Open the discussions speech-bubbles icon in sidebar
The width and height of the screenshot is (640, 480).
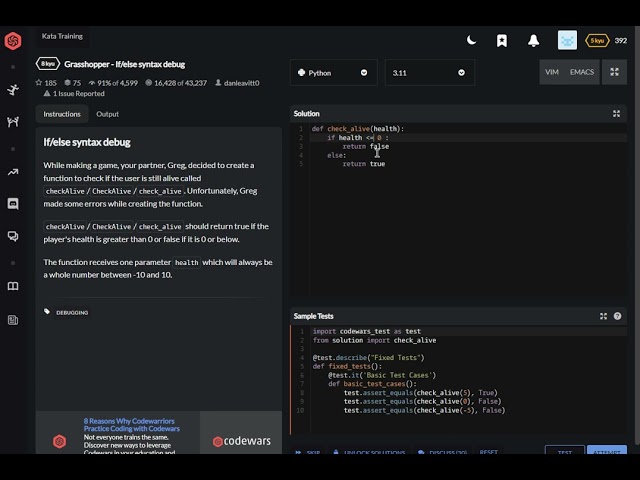pos(13,236)
